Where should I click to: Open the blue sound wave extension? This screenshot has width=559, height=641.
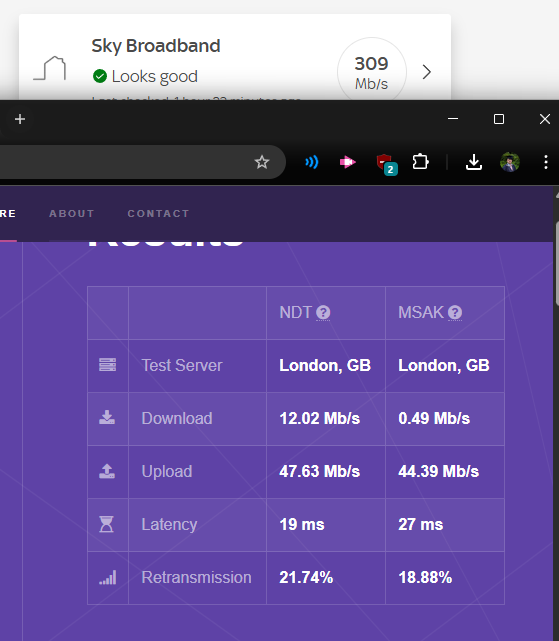point(312,162)
